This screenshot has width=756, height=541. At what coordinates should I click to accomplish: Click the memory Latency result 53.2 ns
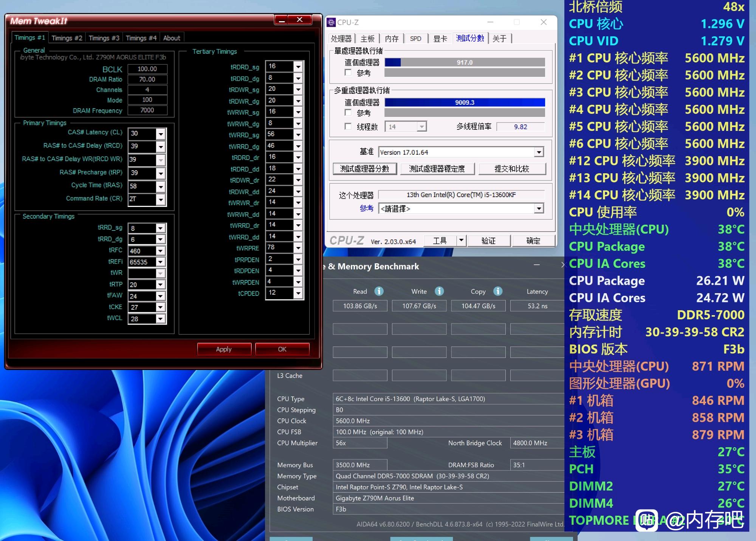click(537, 306)
